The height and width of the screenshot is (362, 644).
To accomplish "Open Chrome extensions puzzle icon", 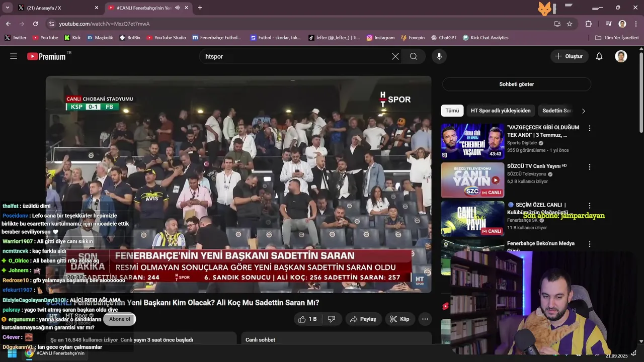I will pyautogui.click(x=589, y=24).
